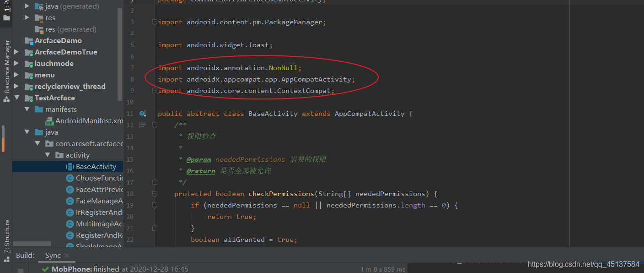Image resolution: width=644 pixels, height=273 pixels.
Task: Click the green checkmark next to MobPhone
Action: 45,269
